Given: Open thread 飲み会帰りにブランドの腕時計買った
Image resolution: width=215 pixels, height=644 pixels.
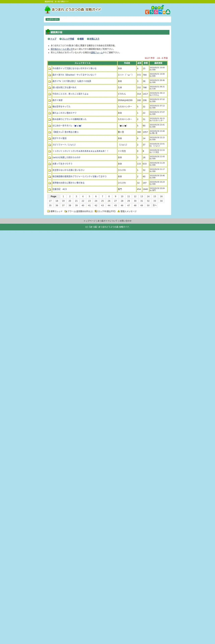Looking at the screenshot, I should pos(69,119).
